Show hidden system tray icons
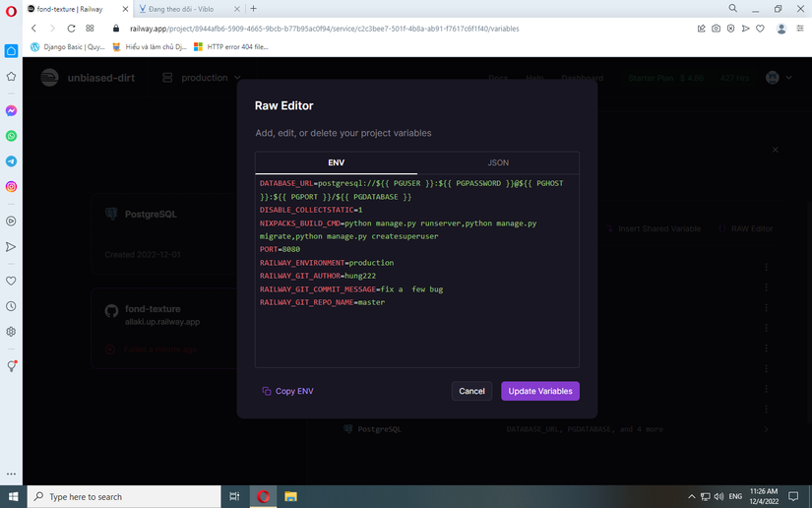The image size is (812, 508). [x=691, y=496]
